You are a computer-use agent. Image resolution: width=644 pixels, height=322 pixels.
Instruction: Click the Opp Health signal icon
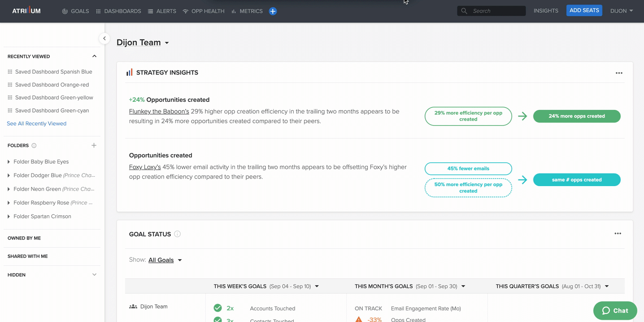185,11
